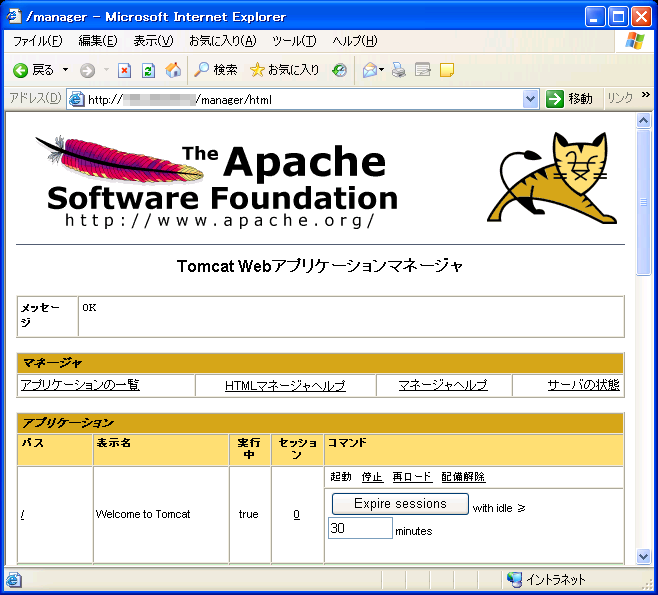Click the vertical scrollbar up arrow
658x595 pixels.
click(x=643, y=121)
